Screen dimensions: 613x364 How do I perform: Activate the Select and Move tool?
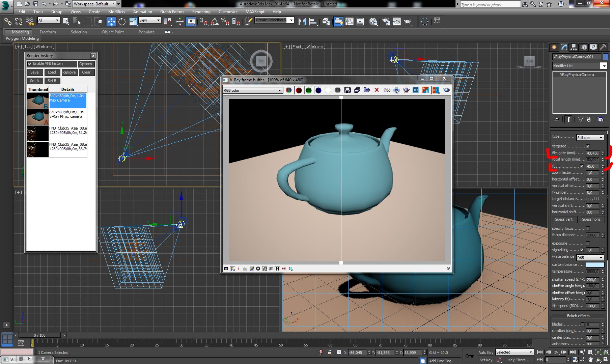(x=111, y=22)
